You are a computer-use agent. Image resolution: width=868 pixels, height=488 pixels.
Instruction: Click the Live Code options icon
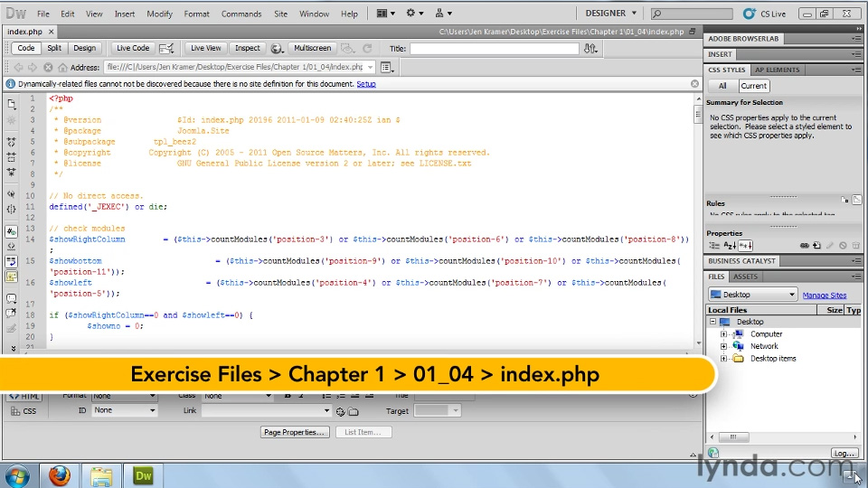coord(166,48)
